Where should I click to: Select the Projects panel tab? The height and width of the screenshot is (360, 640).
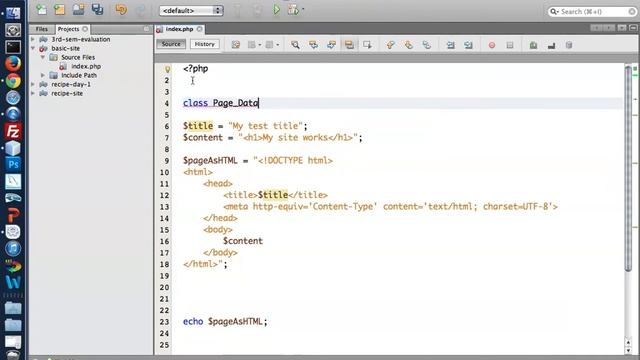click(68, 29)
